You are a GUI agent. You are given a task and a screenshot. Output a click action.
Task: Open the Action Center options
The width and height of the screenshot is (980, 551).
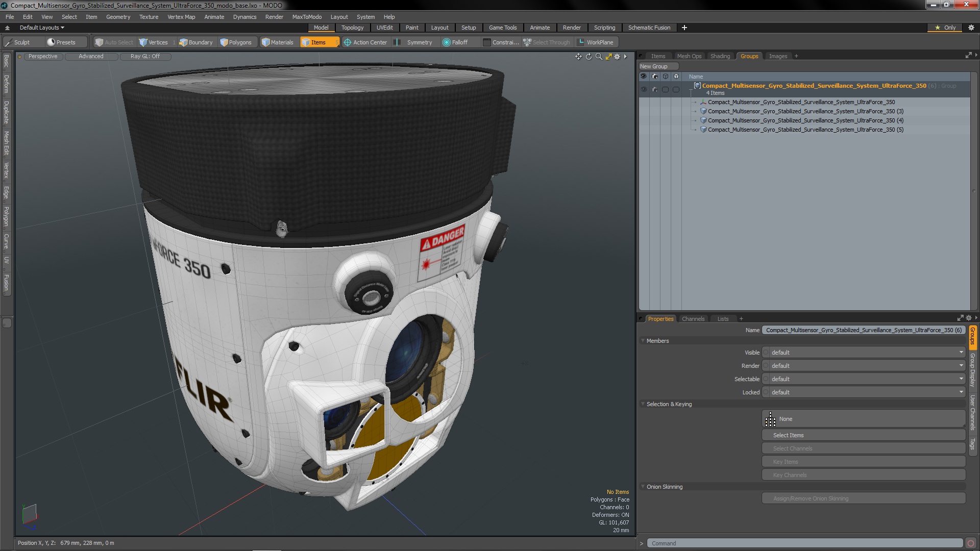365,42
